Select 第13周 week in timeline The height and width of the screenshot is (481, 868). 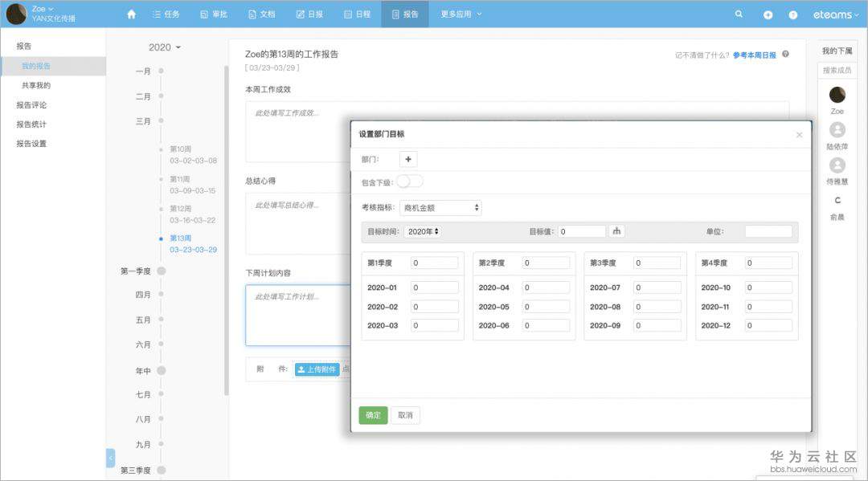click(x=193, y=244)
